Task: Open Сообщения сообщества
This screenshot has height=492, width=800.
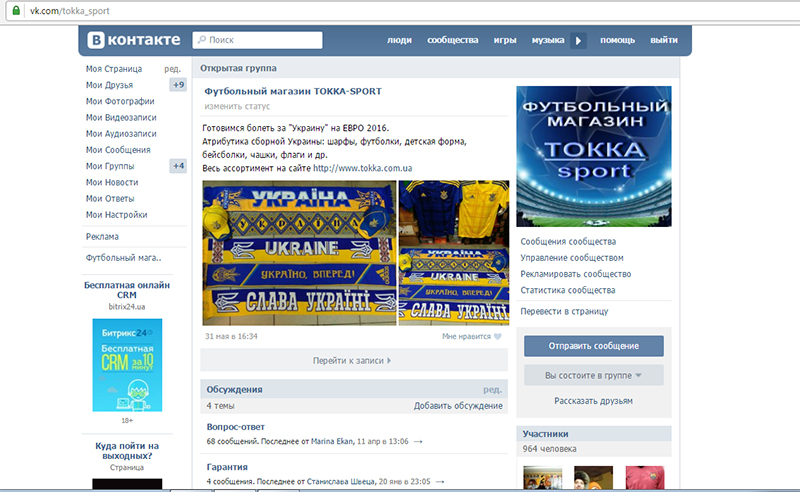Action: [x=568, y=241]
